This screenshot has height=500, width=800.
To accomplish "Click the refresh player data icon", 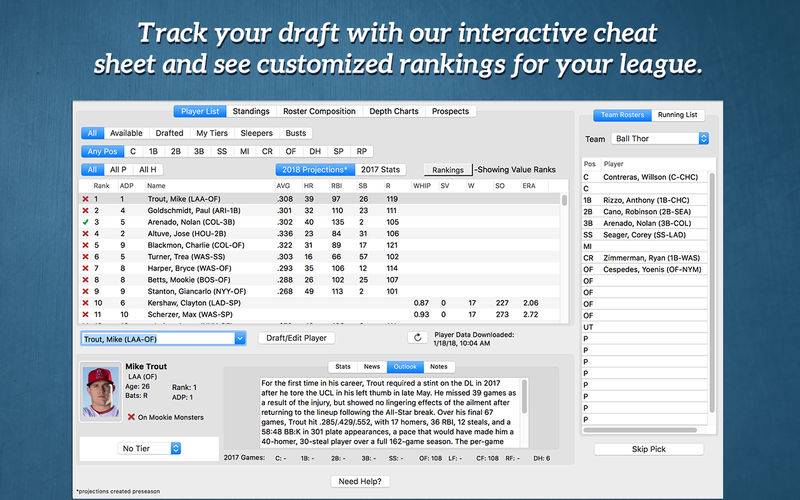I will coord(417,338).
